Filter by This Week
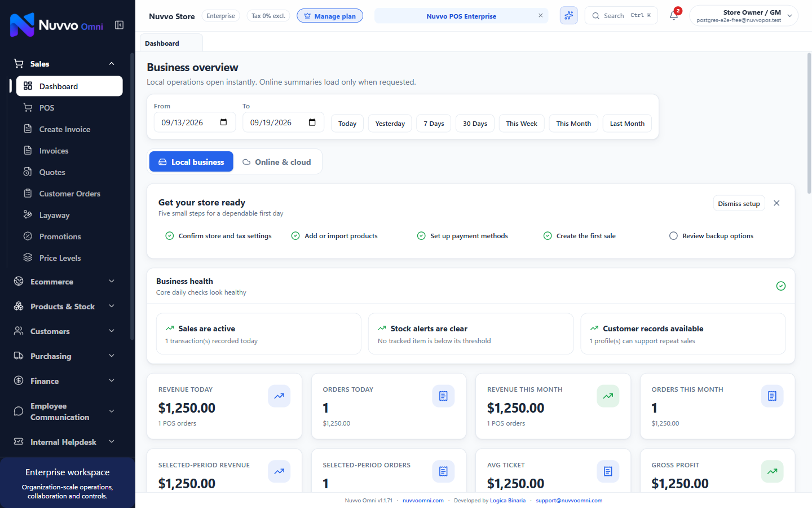This screenshot has width=812, height=508. (x=522, y=124)
